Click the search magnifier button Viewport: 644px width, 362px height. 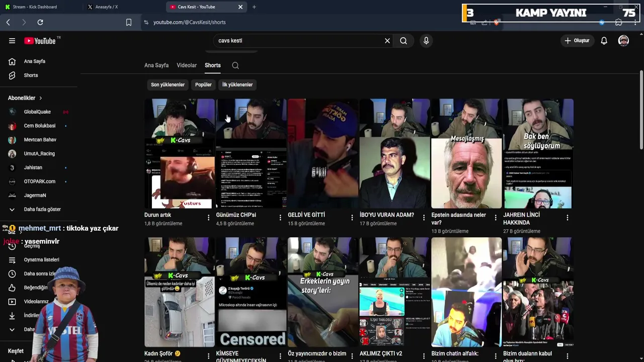click(404, 41)
